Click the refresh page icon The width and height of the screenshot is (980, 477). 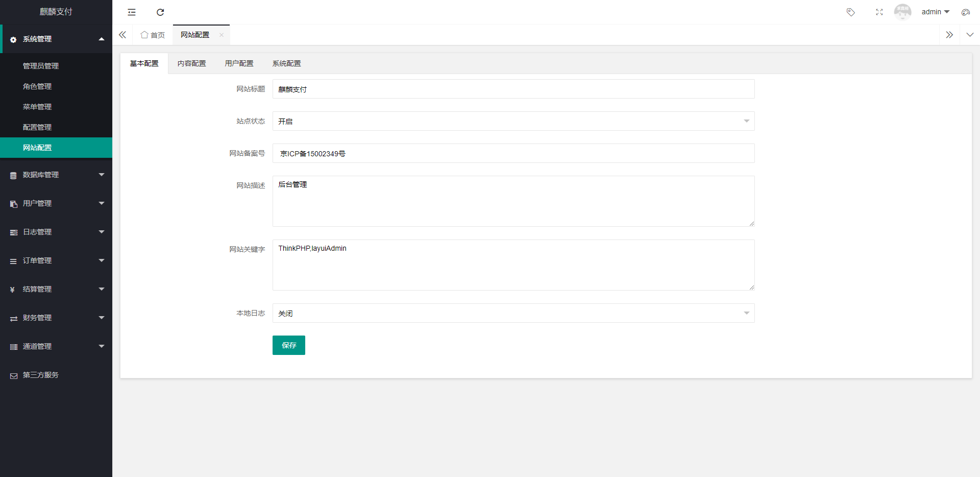[x=160, y=12]
